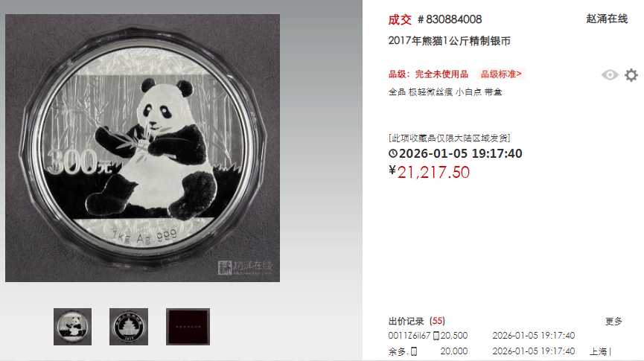Click the 上海 location in the bid row

click(599, 351)
